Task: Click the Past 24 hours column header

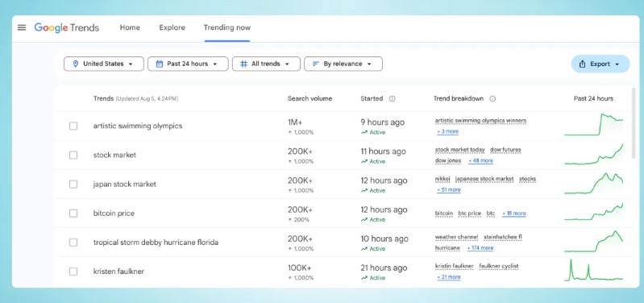Action: pyautogui.click(x=593, y=98)
